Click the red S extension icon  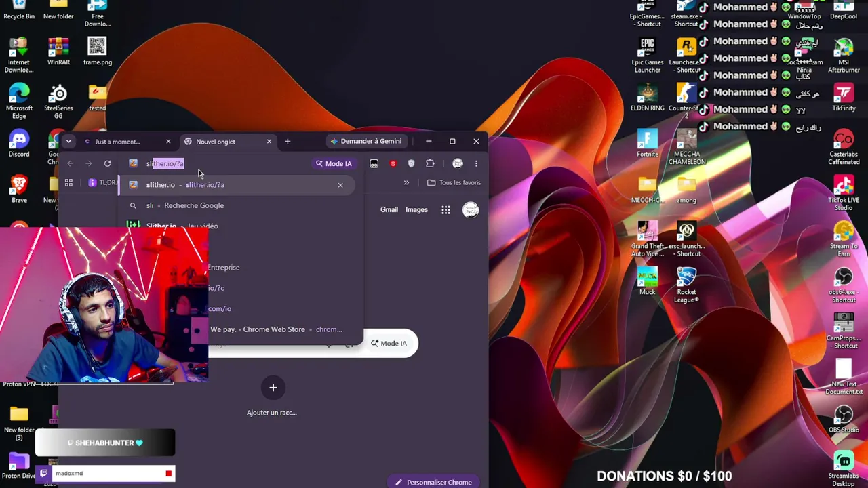(393, 163)
